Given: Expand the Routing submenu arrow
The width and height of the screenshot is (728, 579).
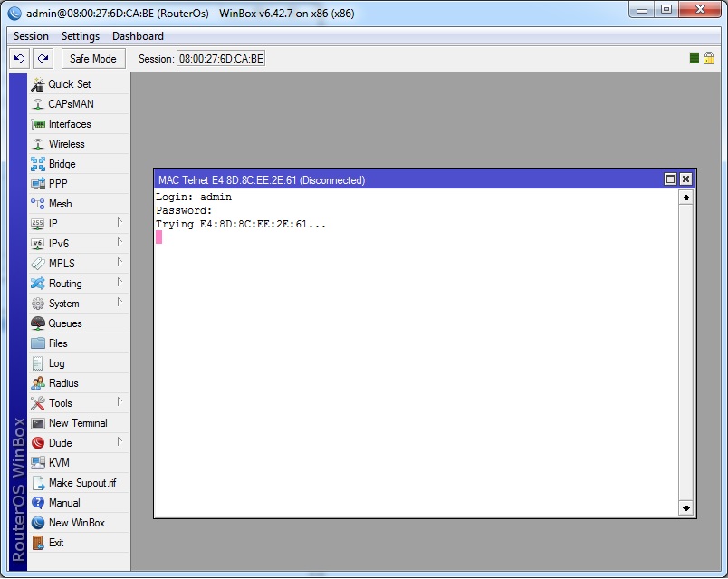Looking at the screenshot, I should tap(120, 283).
